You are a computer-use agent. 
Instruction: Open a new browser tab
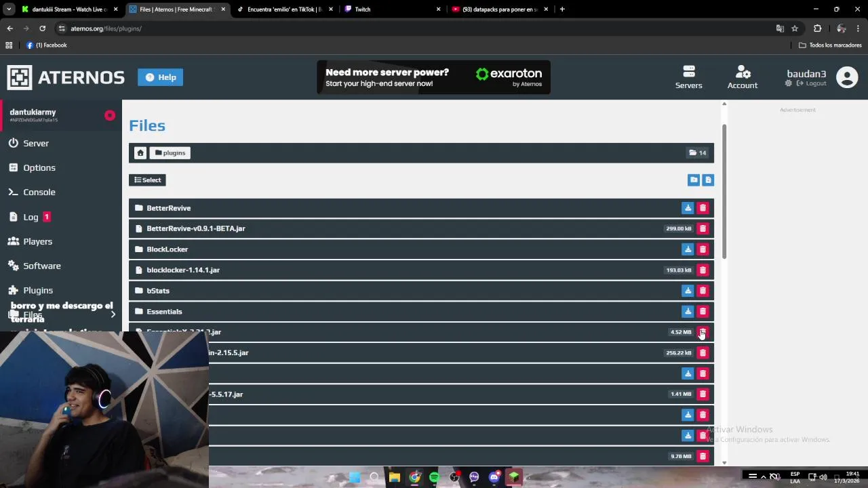coord(562,9)
